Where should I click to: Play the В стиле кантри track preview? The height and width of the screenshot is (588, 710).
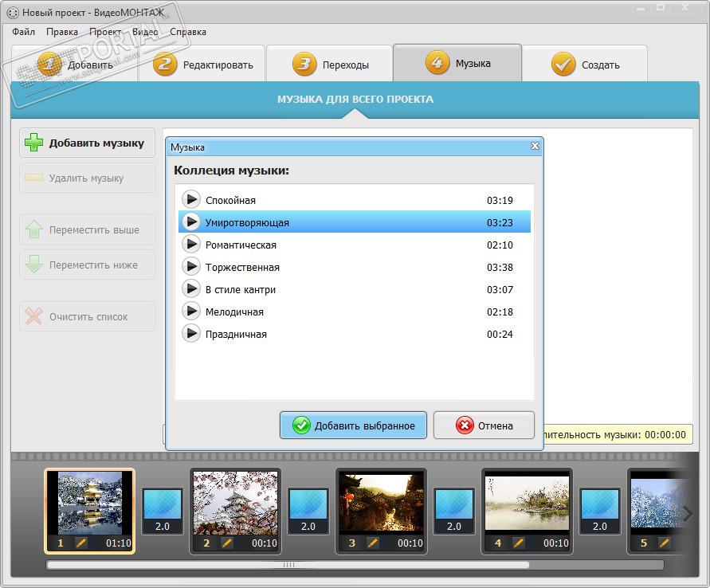191,288
